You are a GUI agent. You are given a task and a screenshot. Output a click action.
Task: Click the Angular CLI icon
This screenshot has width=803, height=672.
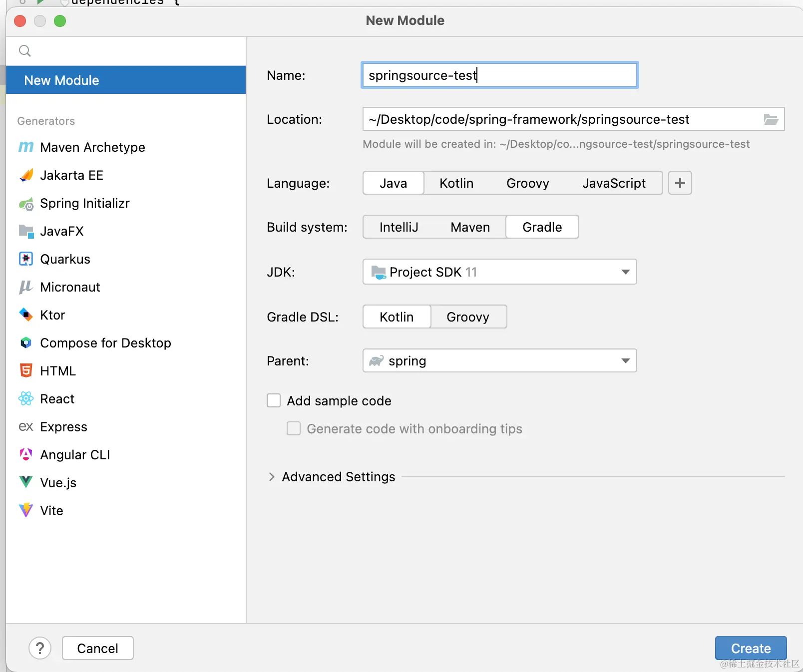click(26, 455)
